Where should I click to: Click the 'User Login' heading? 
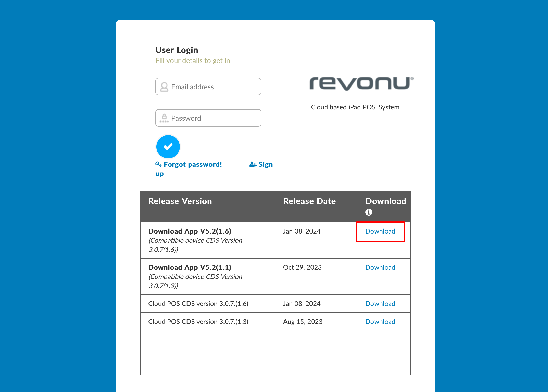pos(177,50)
